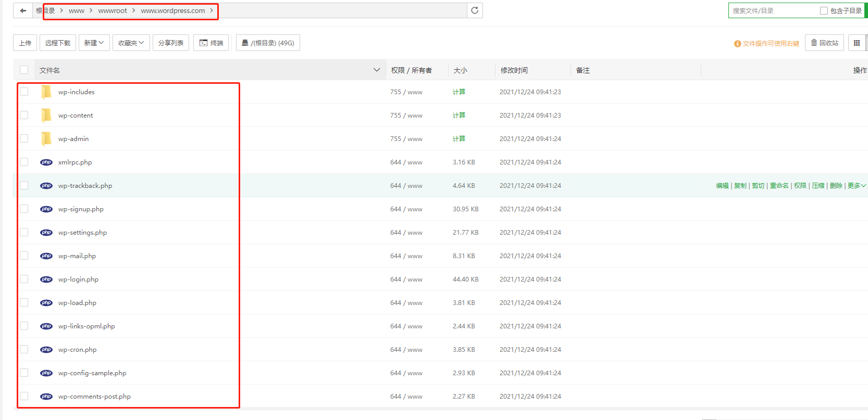Viewport: 868px width, 420px height.
Task: Check the 包含子目录 checkbox
Action: (x=824, y=10)
